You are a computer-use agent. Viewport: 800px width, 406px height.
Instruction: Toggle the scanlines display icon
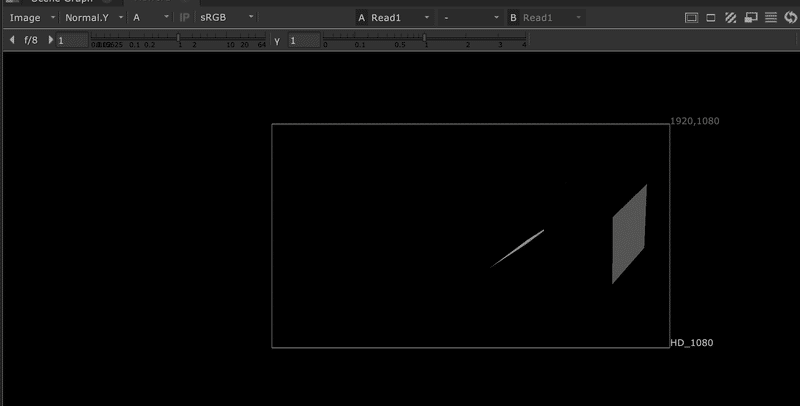[771, 18]
